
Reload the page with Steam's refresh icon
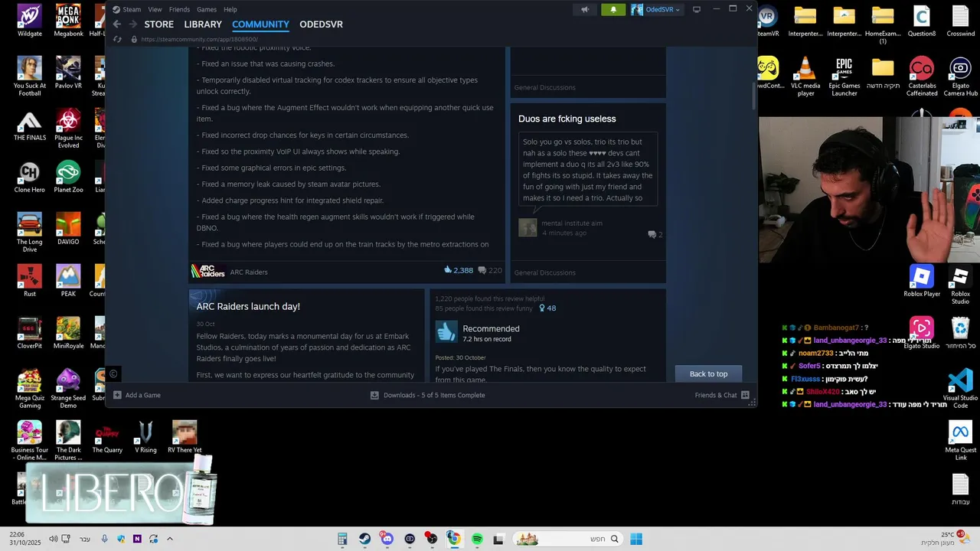pyautogui.click(x=117, y=39)
